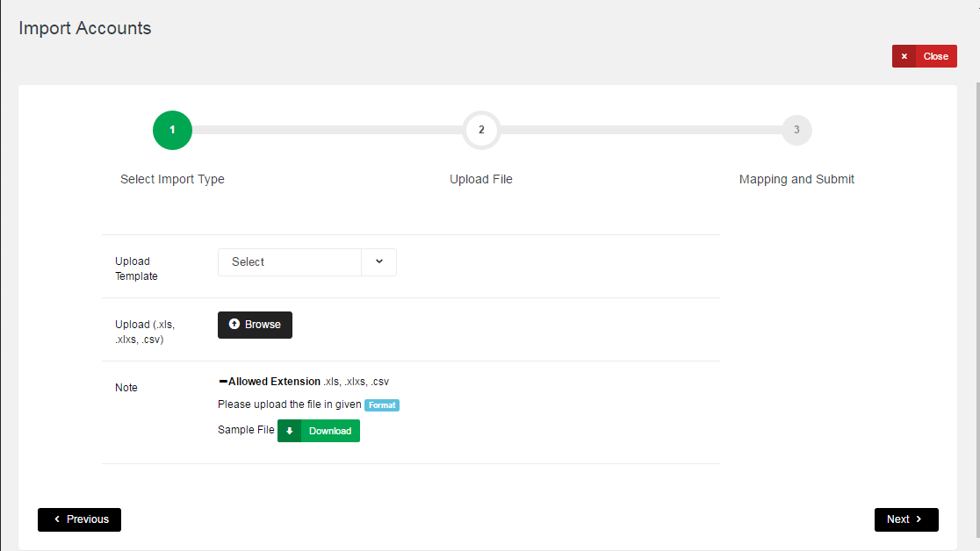Click the green step 1 circle
The width and height of the screenshot is (980, 551).
point(172,130)
